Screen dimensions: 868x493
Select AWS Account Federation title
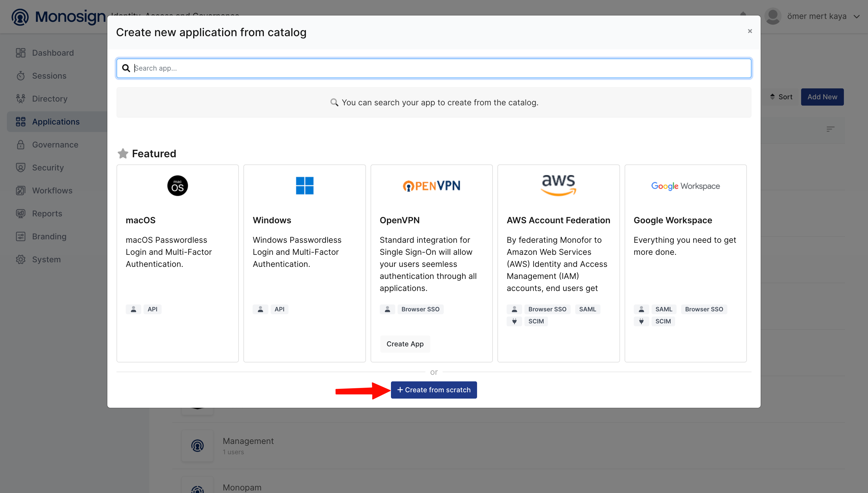tap(559, 220)
